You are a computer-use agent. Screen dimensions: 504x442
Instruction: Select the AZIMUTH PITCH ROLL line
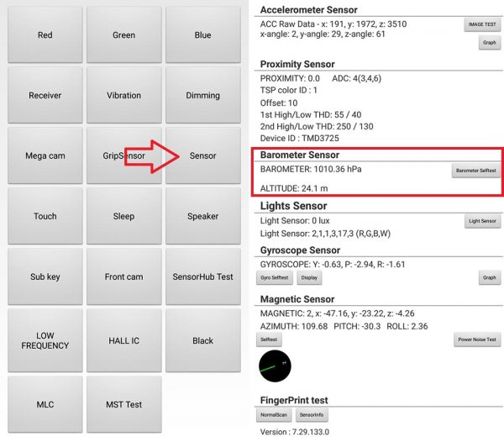pyautogui.click(x=344, y=327)
